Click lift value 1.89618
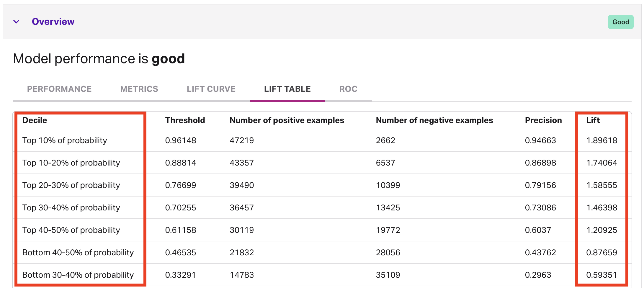Viewport: 644px width, 288px height. tap(601, 140)
